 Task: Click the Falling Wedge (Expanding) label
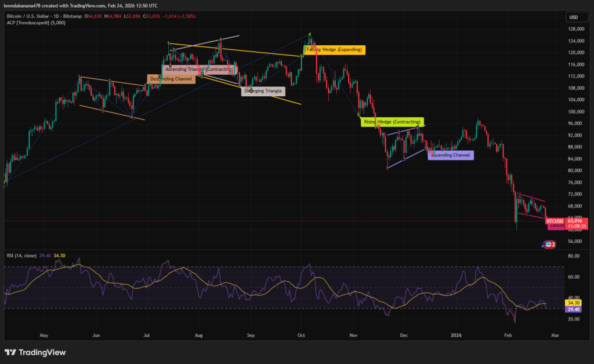335,50
